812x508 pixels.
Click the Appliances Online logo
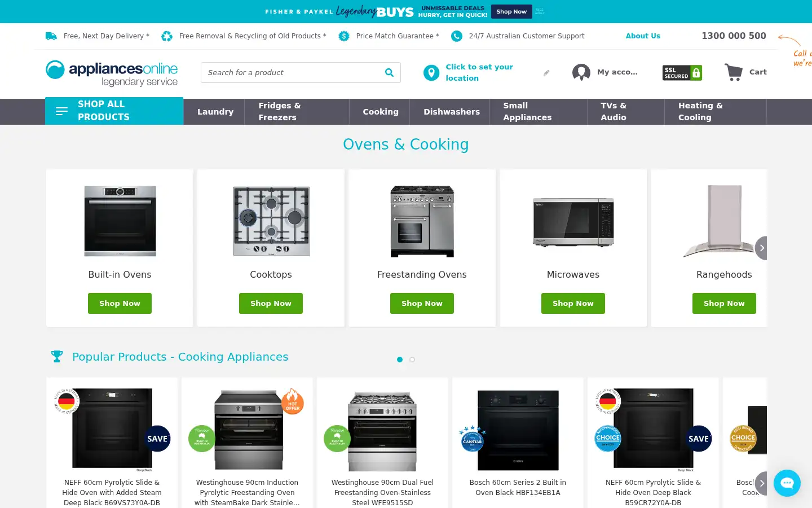coord(112,73)
